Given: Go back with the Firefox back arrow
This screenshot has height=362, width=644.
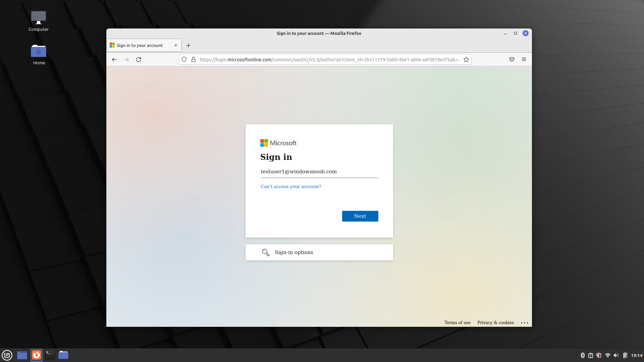Looking at the screenshot, I should point(114,60).
